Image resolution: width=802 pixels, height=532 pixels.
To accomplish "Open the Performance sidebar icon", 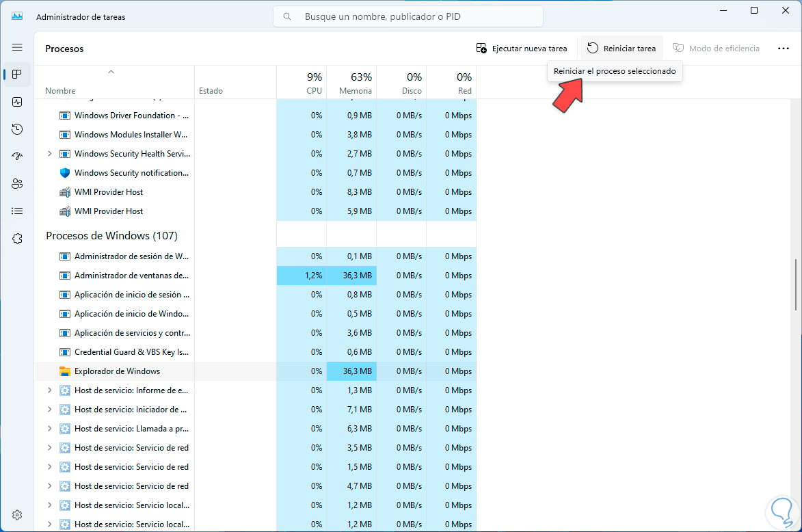I will 17,102.
